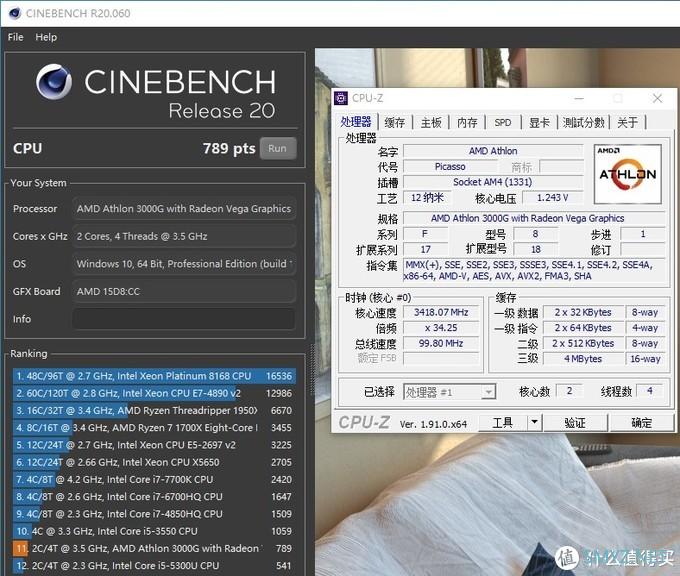Viewport: 680px width, 576px height.
Task: Click the AMD Athlon logo in CPU-Z
Action: [628, 174]
